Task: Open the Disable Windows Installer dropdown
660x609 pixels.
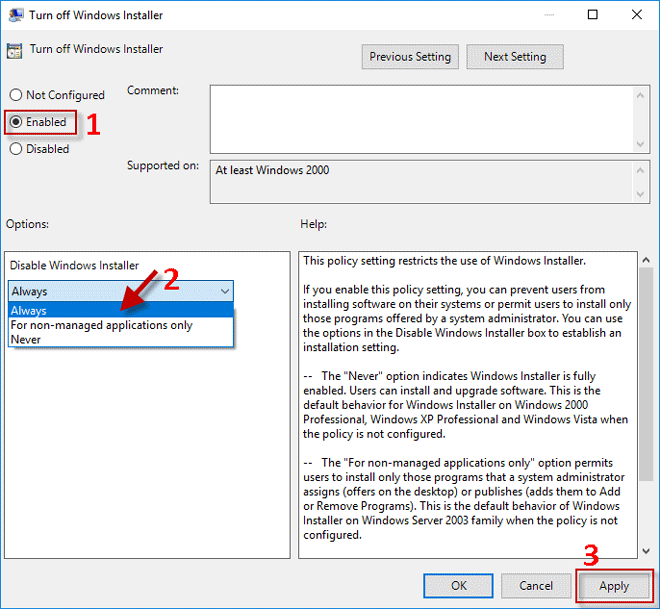Action: coord(121,291)
